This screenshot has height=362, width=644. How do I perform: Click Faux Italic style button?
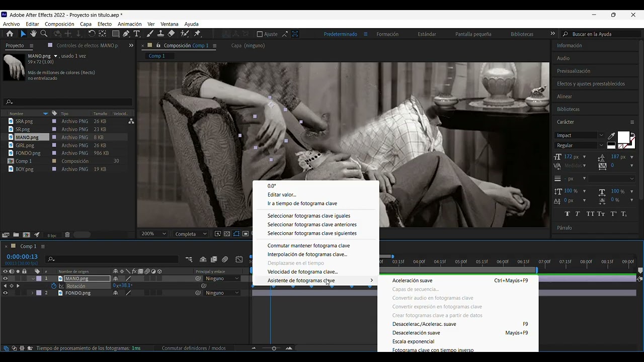(578, 214)
